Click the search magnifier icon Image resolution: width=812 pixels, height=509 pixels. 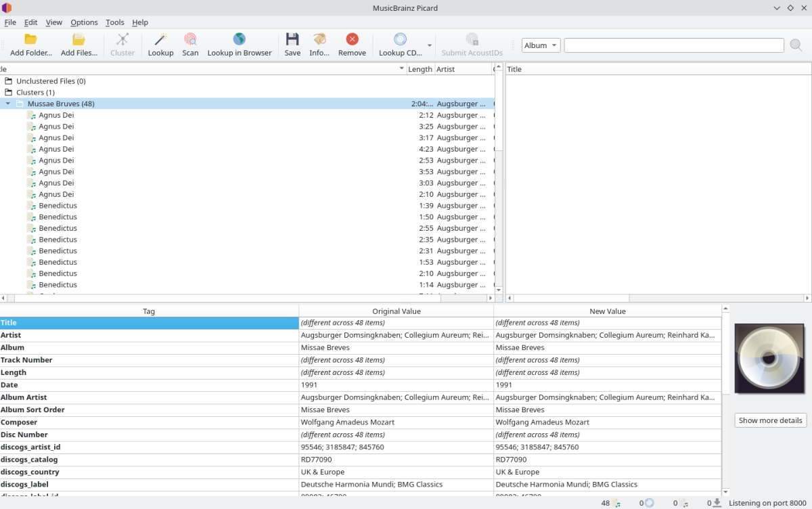(x=796, y=45)
